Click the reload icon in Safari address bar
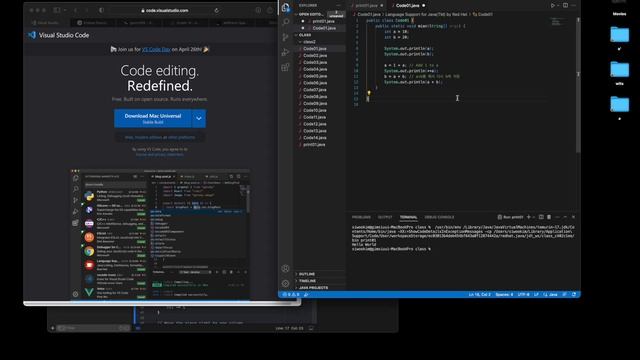This screenshot has width=640, height=360. point(216,11)
